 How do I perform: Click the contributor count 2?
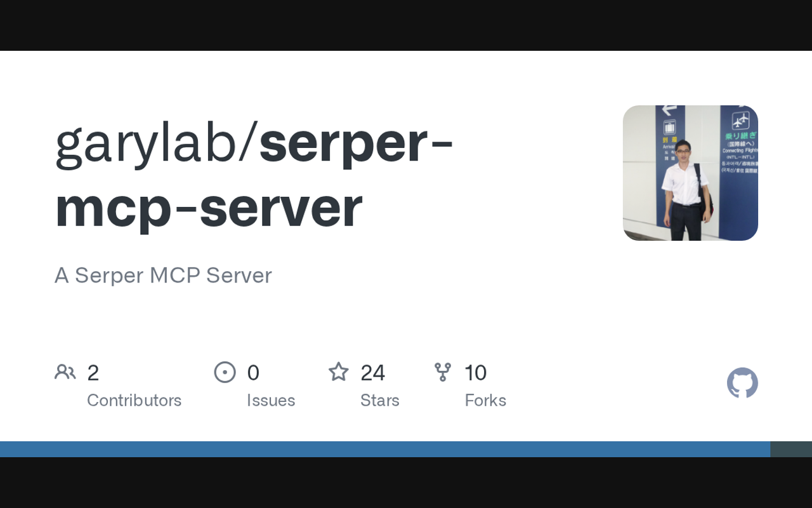pyautogui.click(x=93, y=373)
